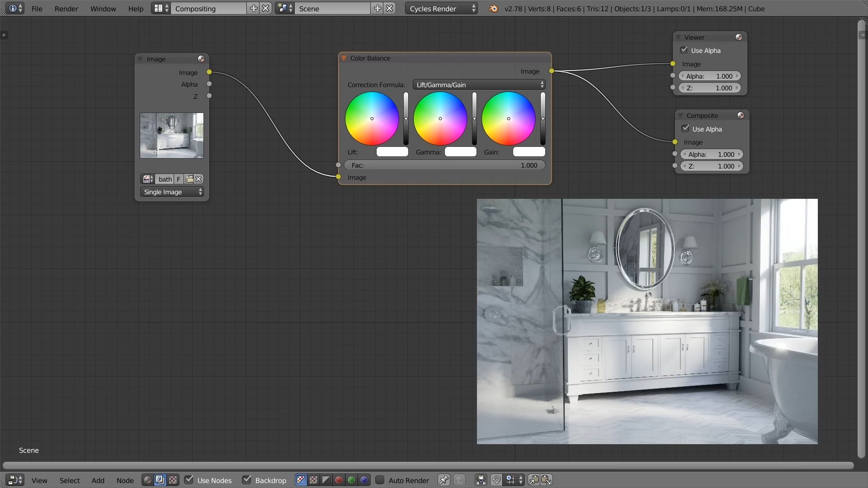868x488 pixels.
Task: Open the Render menu
Action: point(66,9)
